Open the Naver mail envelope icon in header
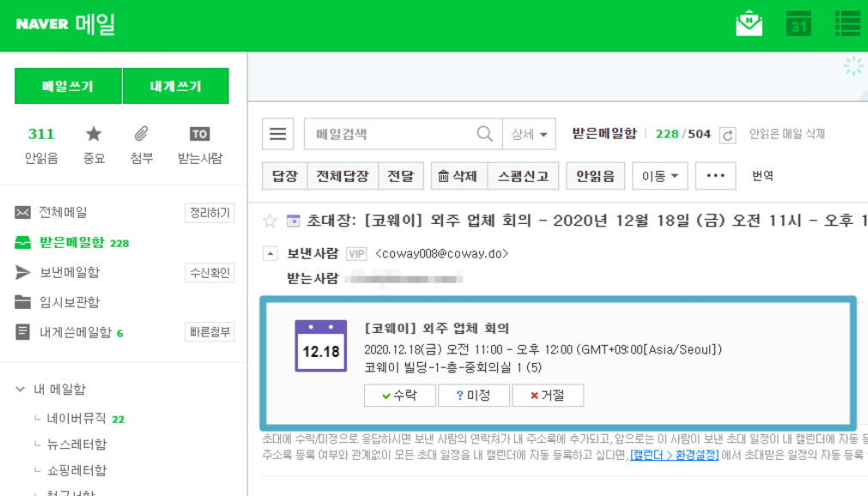The width and height of the screenshot is (868, 496). [x=749, y=24]
